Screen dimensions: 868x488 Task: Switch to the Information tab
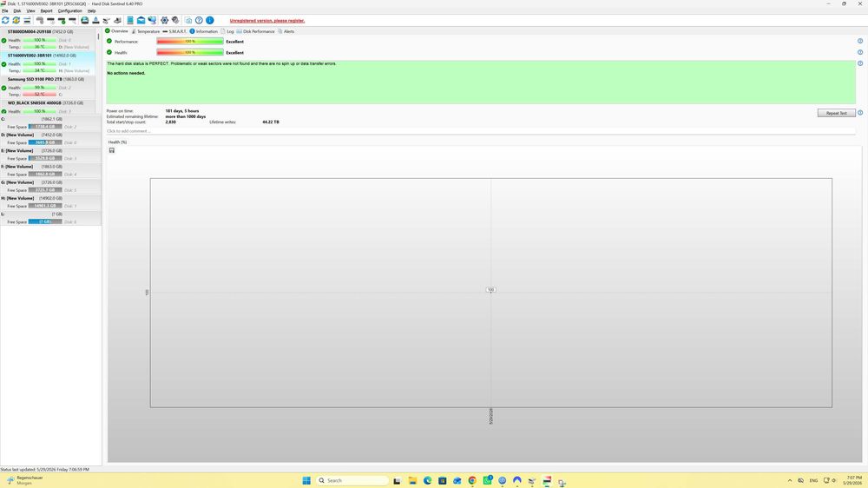204,31
